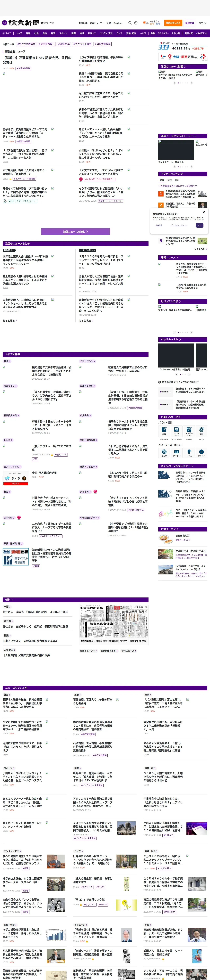Open the 数独 週6回出題 banner image
Viewport: 210px width, 980px height.
[16, 557]
